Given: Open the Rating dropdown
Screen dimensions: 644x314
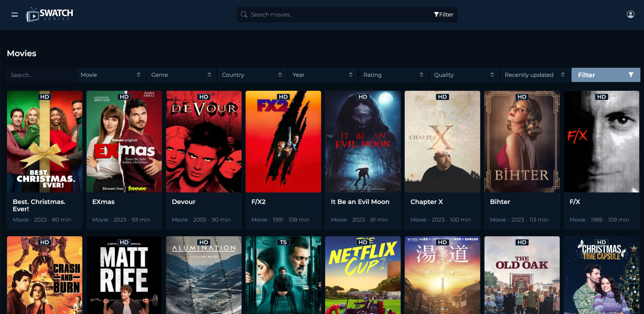Looking at the screenshot, I should point(393,75).
